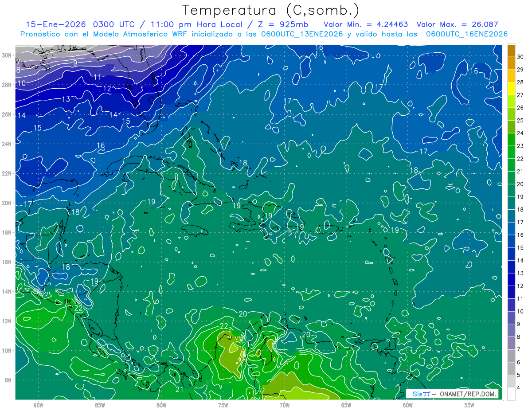Click the 24N latitude axis label
The height and width of the screenshot is (411, 532).
click(8, 144)
